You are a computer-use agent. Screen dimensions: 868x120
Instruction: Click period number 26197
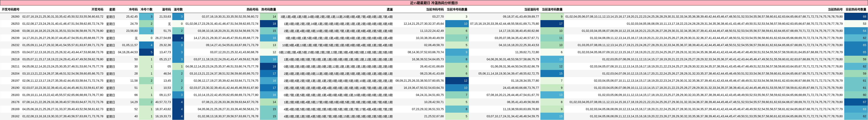click(15, 81)
